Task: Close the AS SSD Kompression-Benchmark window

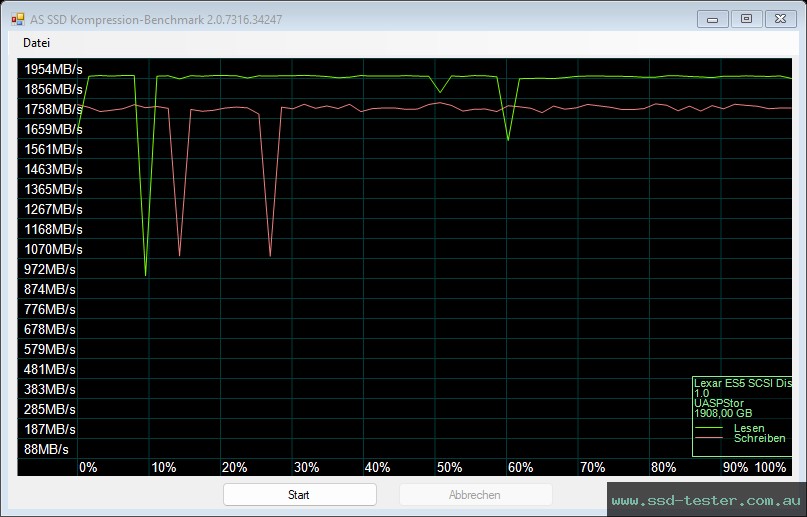Action: [x=780, y=20]
